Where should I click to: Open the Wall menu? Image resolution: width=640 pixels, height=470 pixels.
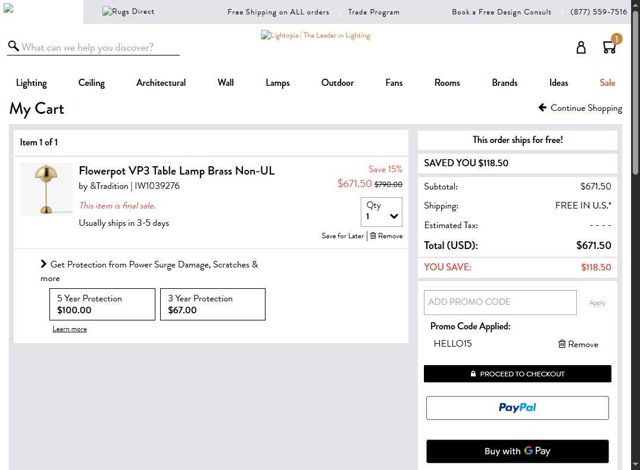tap(225, 83)
